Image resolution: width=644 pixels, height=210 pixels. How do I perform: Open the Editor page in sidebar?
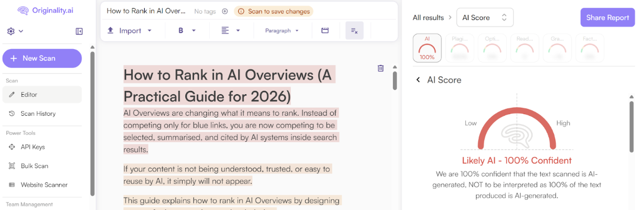(x=42, y=94)
